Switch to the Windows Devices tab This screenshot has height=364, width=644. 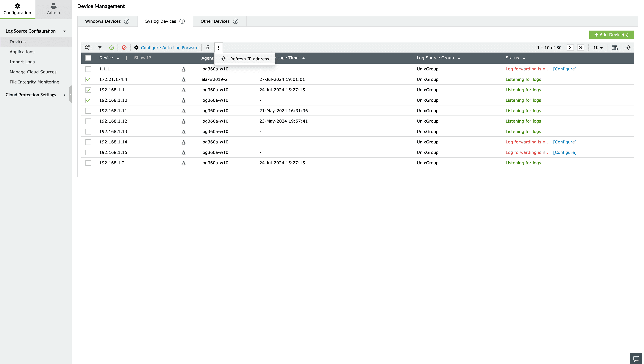tap(103, 21)
